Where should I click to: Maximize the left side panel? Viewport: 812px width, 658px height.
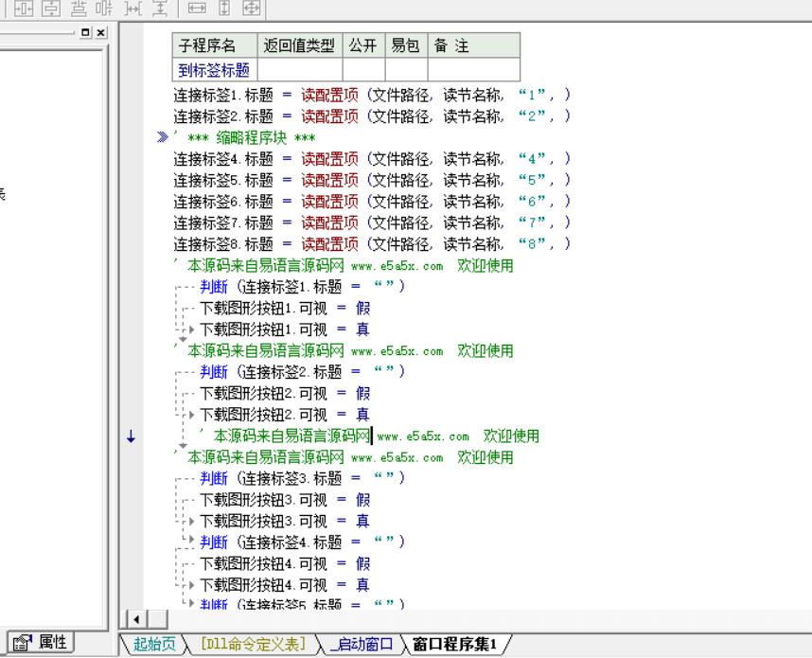pyautogui.click(x=86, y=32)
